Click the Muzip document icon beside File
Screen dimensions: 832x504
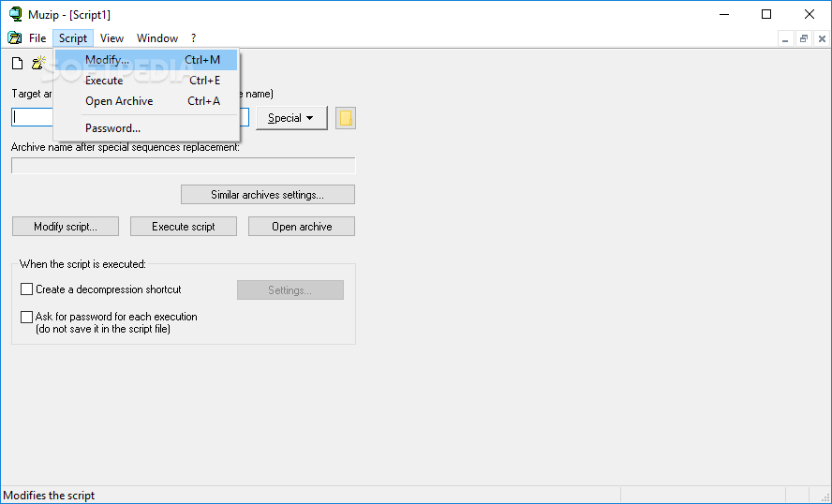(14, 37)
